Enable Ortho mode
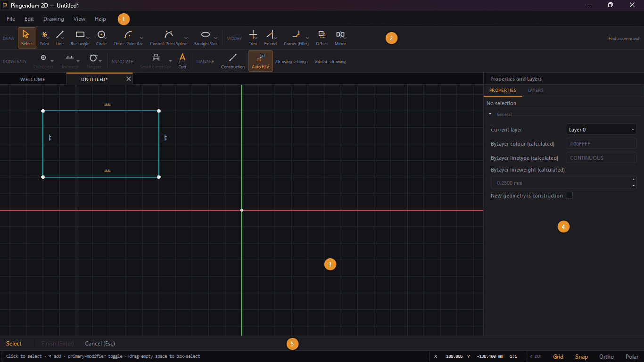The width and height of the screenshot is (644, 362). pyautogui.click(x=606, y=357)
